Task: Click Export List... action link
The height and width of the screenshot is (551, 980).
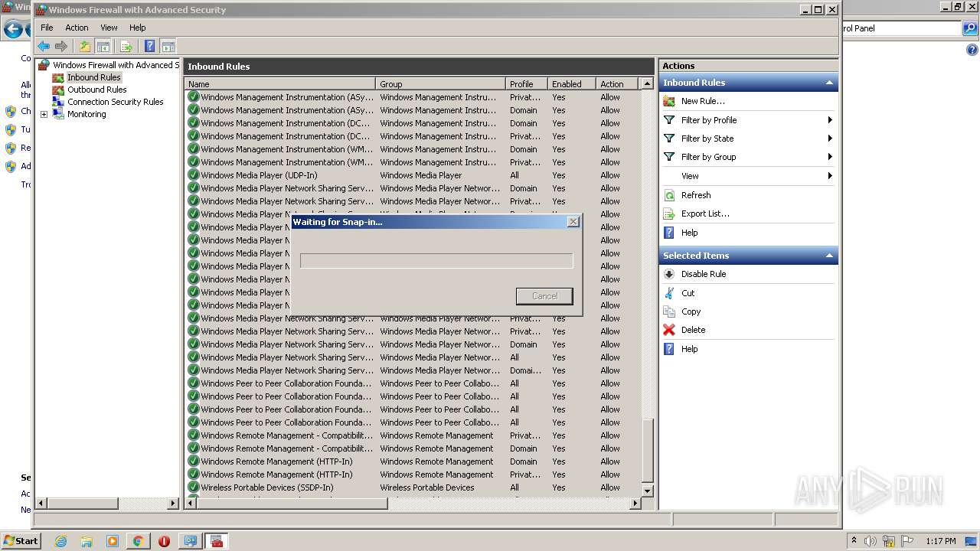Action: tap(705, 214)
